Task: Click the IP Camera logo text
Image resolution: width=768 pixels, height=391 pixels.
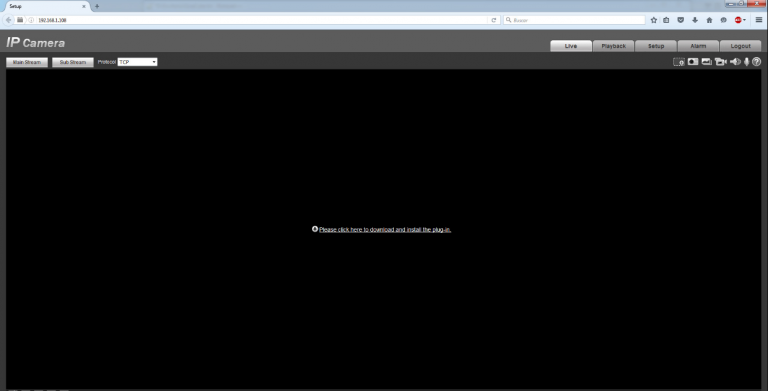Action: 36,43
